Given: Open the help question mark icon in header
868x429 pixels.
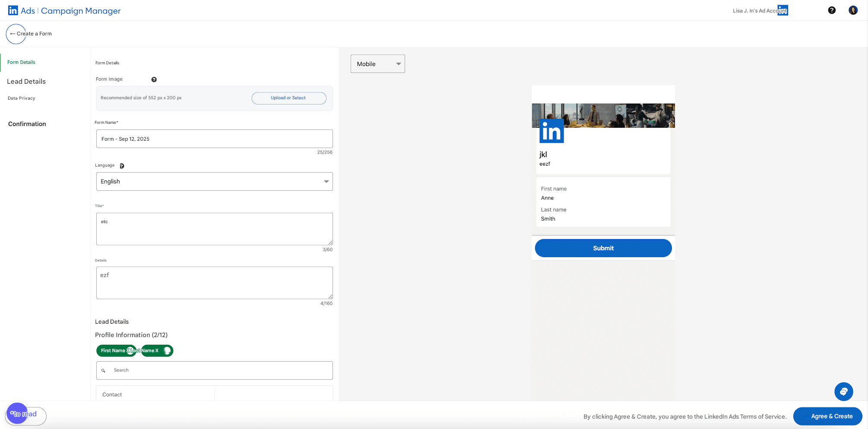Looking at the screenshot, I should pyautogui.click(x=832, y=10).
